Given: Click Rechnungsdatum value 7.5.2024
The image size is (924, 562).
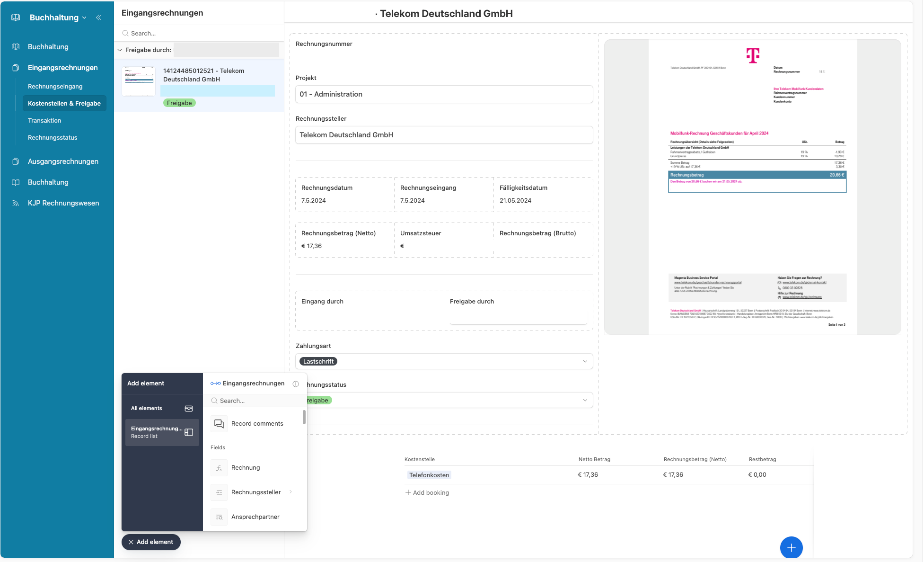Looking at the screenshot, I should pos(314,200).
